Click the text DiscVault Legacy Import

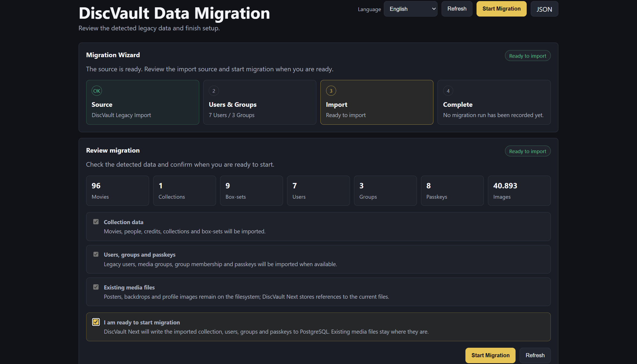[x=121, y=115]
